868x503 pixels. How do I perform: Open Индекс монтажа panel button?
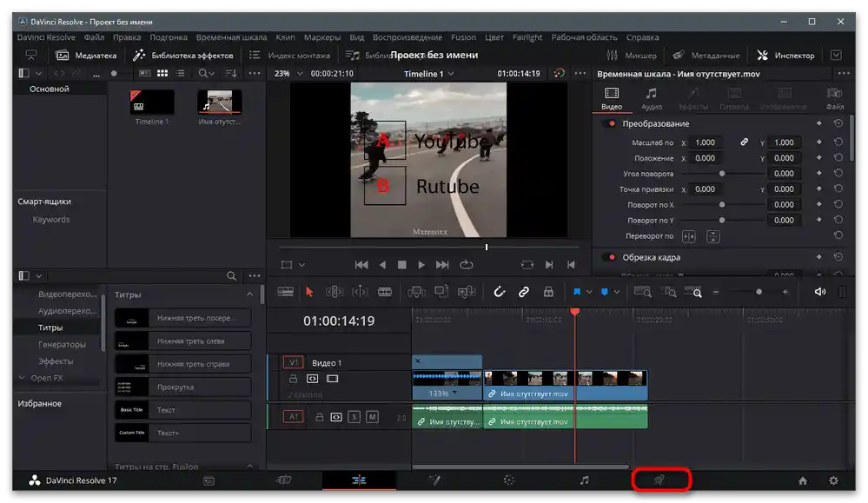pos(289,56)
